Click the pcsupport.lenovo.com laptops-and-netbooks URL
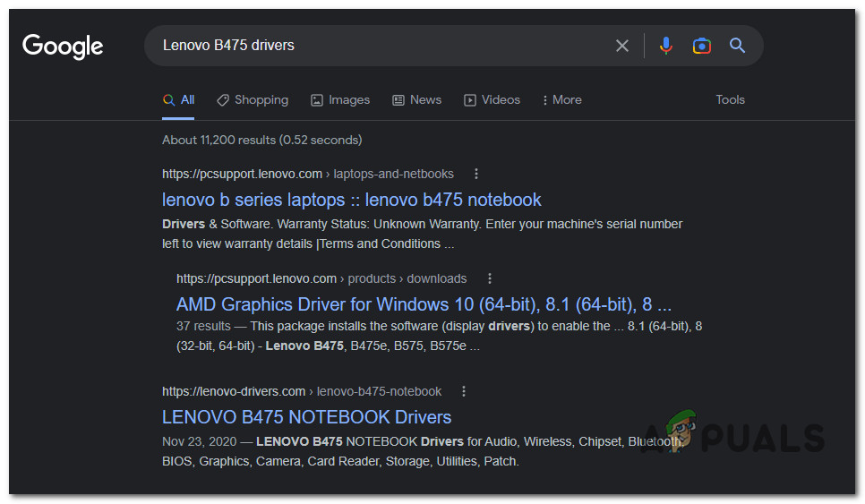 pyautogui.click(x=308, y=174)
